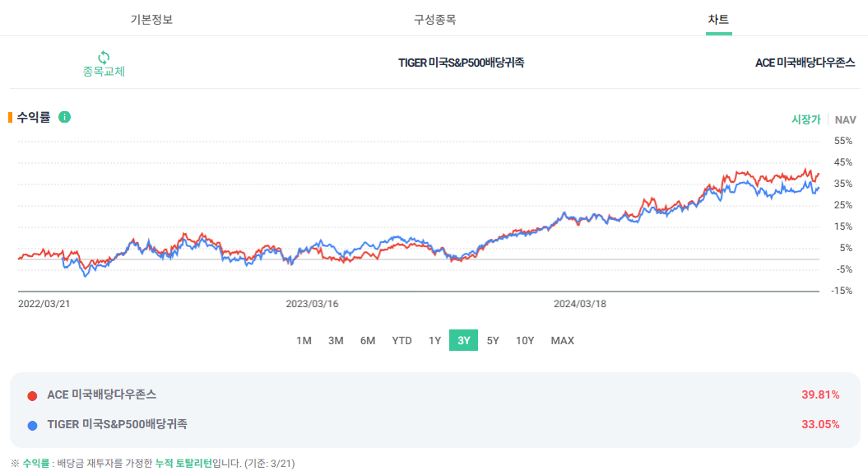This screenshot has width=868, height=476.
Task: Select the 1M period
Action: click(x=304, y=341)
